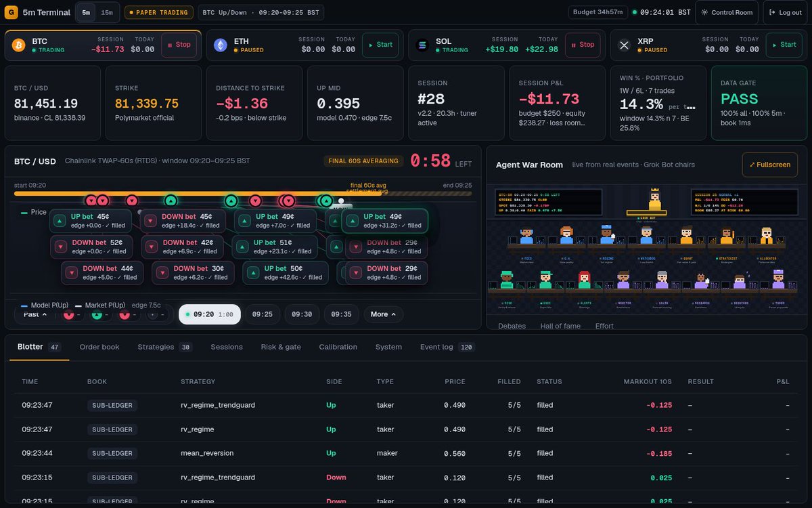Select the Research agent avatar

pyautogui.click(x=701, y=280)
